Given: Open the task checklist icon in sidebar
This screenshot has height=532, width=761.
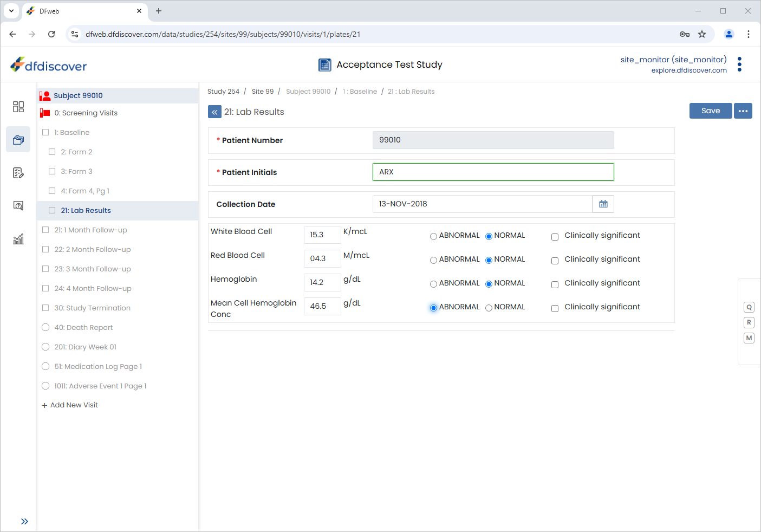Looking at the screenshot, I should 18,173.
